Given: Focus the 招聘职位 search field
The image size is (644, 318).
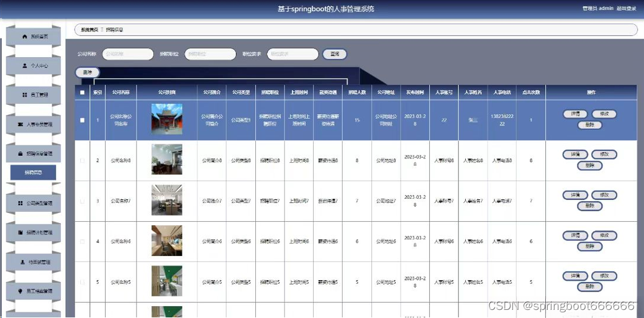Looking at the screenshot, I should coord(211,54).
